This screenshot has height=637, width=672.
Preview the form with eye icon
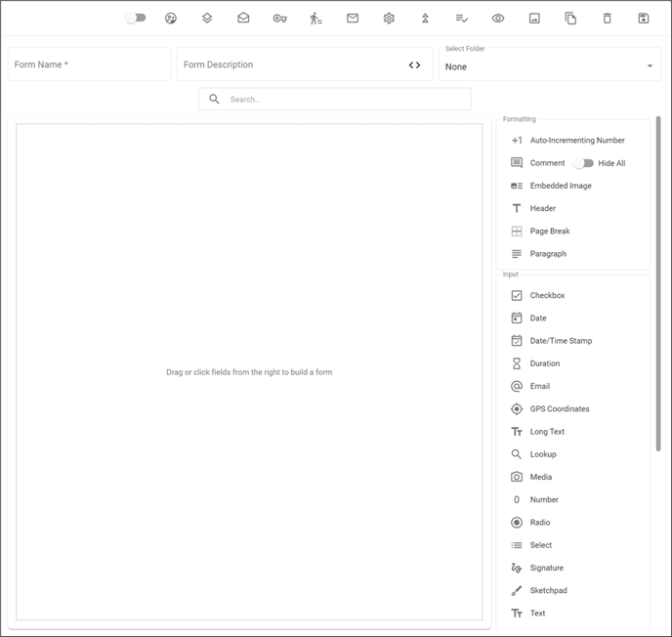tap(498, 19)
